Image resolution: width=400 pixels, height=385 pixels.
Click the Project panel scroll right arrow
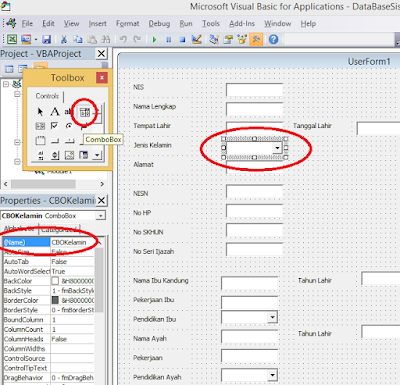pyautogui.click(x=102, y=184)
